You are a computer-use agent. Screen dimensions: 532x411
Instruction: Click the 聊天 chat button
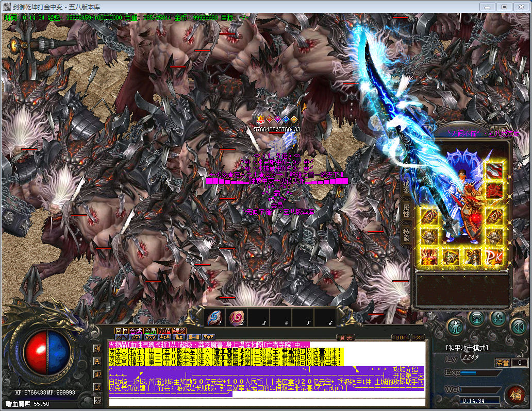pos(346,338)
